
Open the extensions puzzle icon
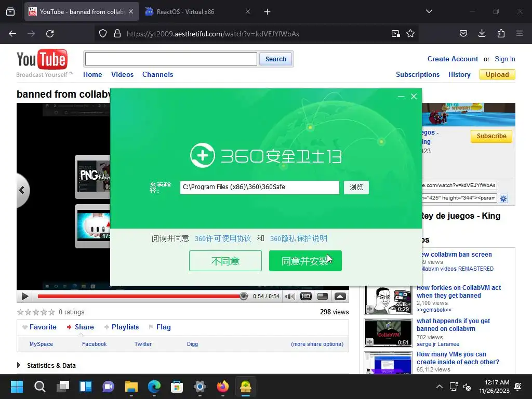tap(501, 34)
